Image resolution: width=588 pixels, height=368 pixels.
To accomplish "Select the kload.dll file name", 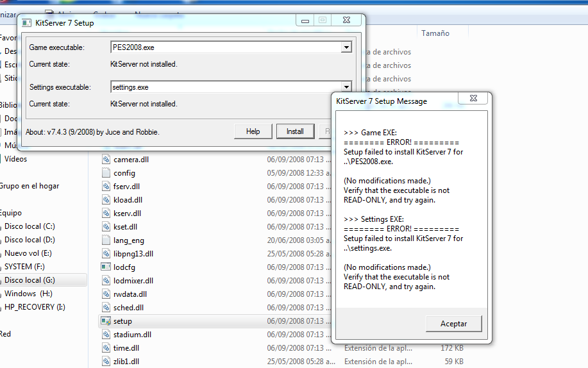I will click(128, 200).
